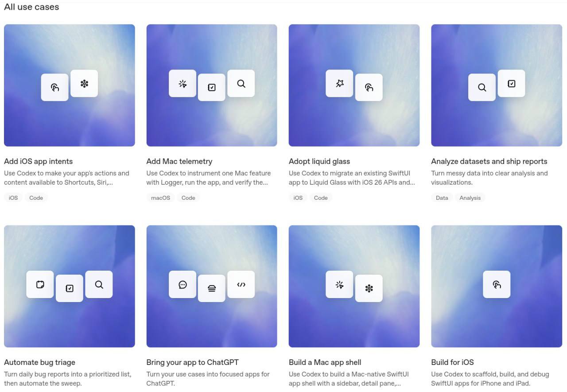This screenshot has height=392, width=567.
Task: Click the tap gesture icon on the iOS app intents card
Action: pos(55,87)
